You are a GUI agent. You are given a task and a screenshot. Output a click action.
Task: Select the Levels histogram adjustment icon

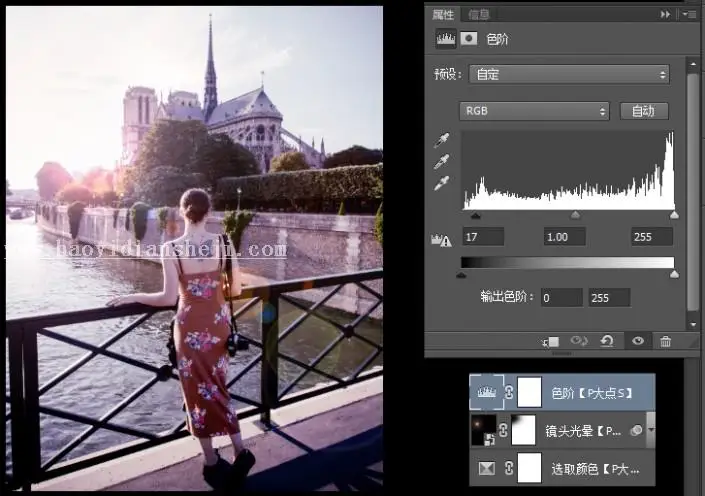[446, 39]
